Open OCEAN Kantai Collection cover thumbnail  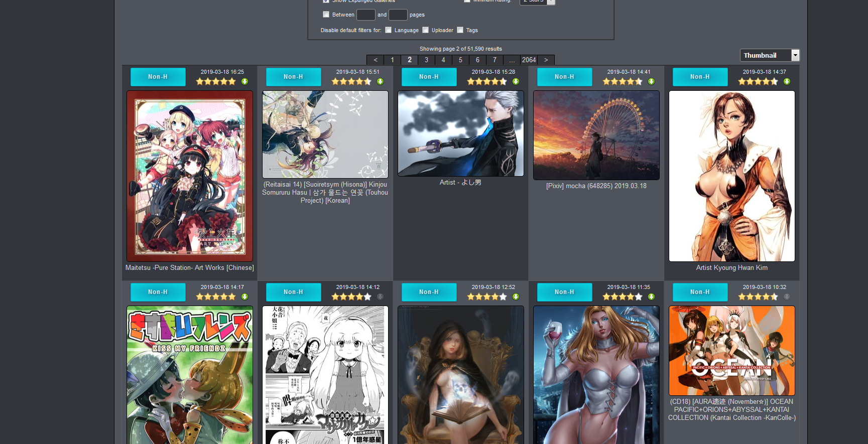click(x=732, y=351)
